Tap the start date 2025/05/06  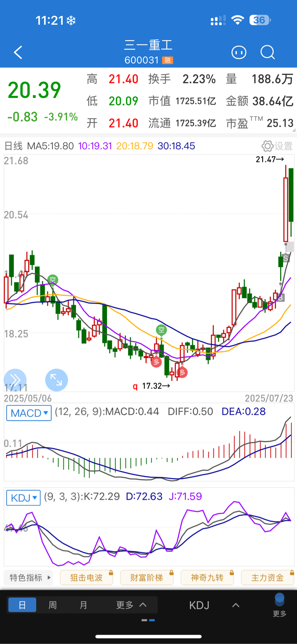tap(28, 398)
